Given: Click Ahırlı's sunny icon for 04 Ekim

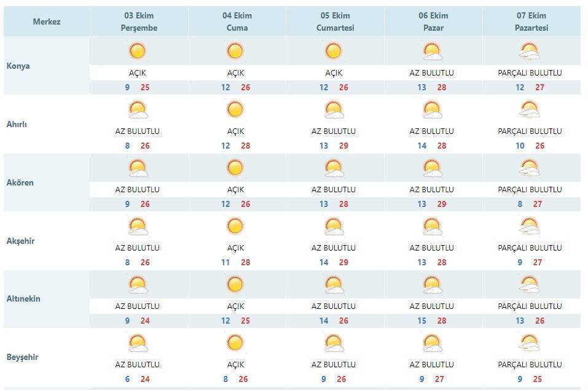Looking at the screenshot, I should coord(235,109).
